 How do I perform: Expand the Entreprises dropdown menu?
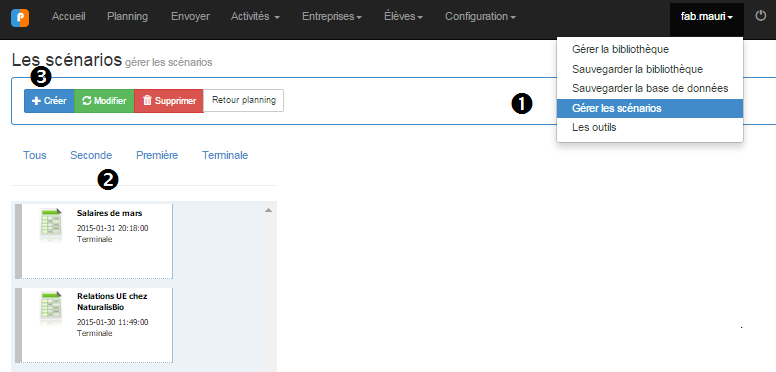click(332, 16)
